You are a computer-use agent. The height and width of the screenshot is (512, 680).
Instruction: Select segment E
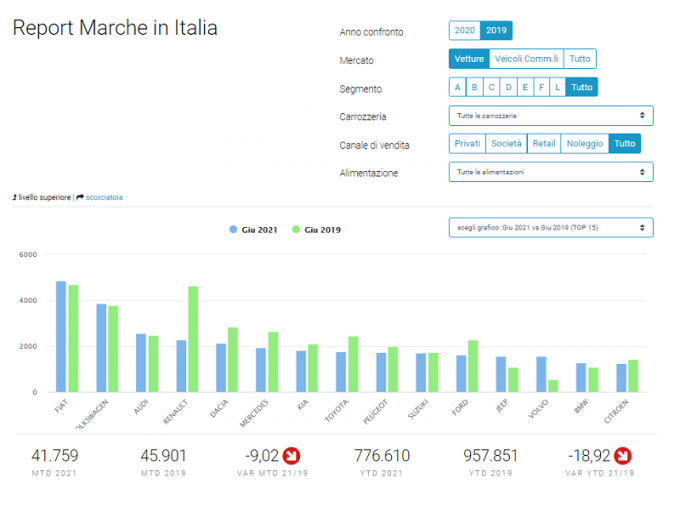coord(525,87)
